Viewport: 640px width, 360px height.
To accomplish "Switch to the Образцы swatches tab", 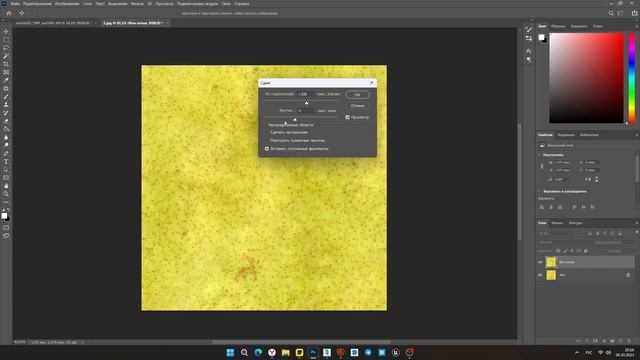I will point(558,26).
